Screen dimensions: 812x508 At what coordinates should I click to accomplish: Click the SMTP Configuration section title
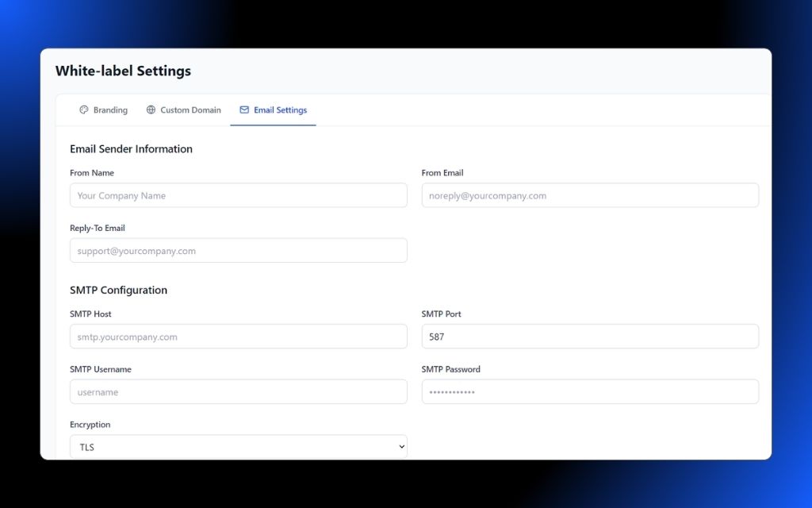tap(119, 290)
